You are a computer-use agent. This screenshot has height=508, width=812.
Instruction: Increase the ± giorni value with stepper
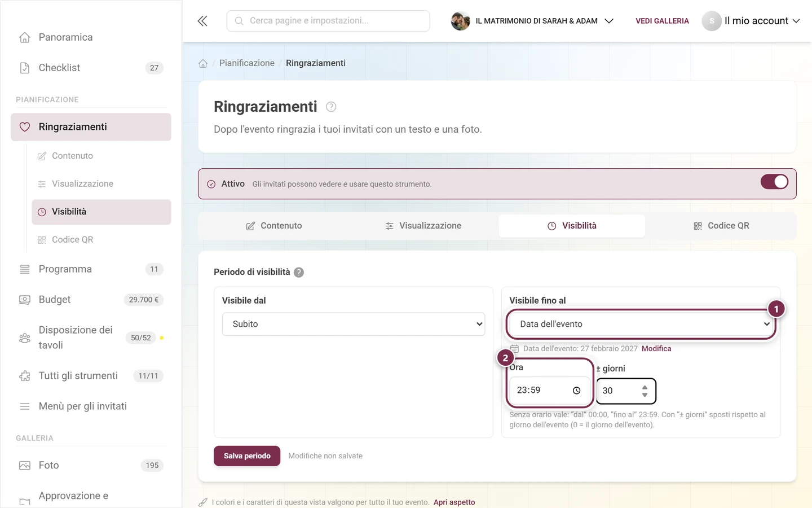[645, 387]
